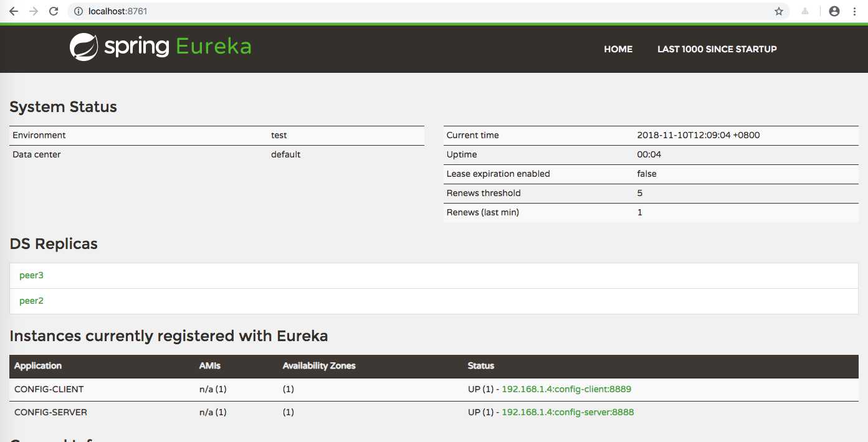Click the browser forward arrow
Screen dimensions: 868x442
tap(34, 11)
